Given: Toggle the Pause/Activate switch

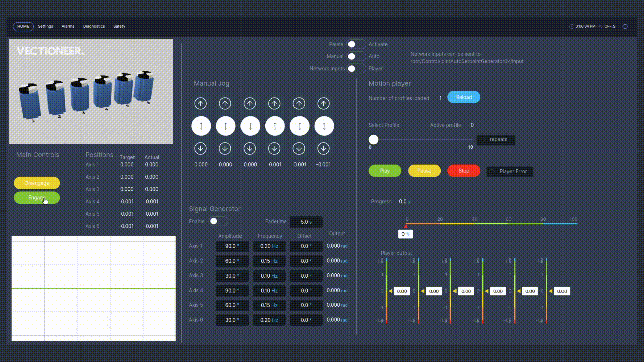Looking at the screenshot, I should [356, 44].
